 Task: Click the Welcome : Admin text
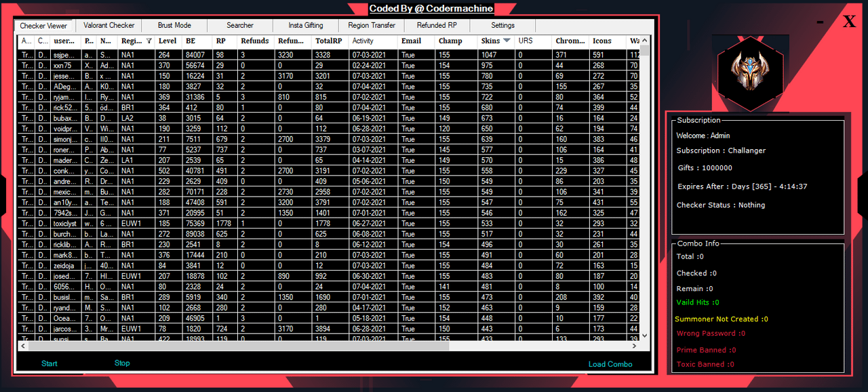[703, 136]
